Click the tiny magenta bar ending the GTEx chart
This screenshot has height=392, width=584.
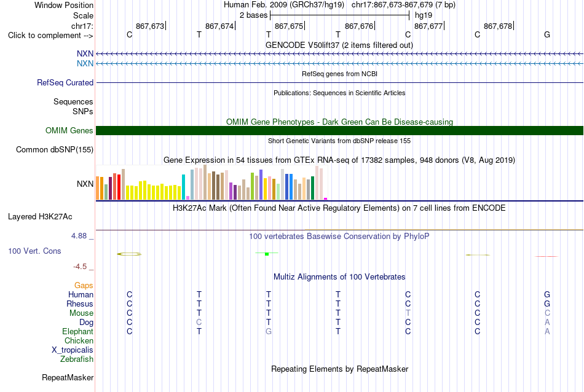pos(326,199)
